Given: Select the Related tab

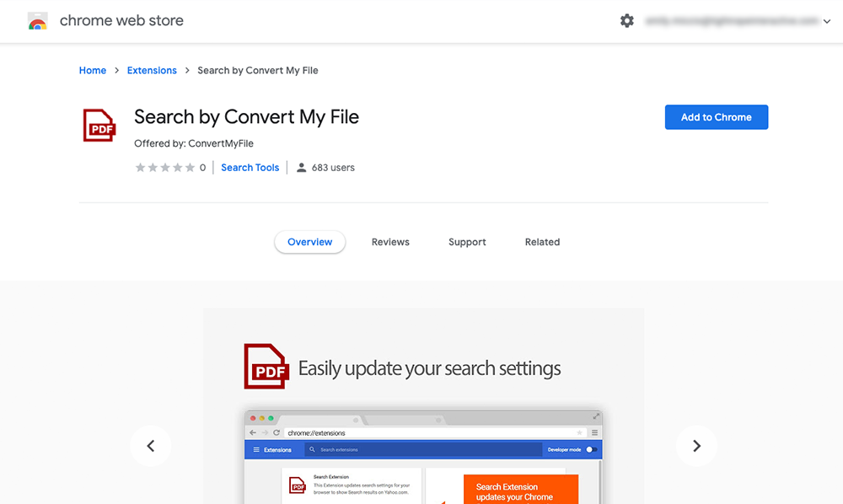Looking at the screenshot, I should coord(542,242).
